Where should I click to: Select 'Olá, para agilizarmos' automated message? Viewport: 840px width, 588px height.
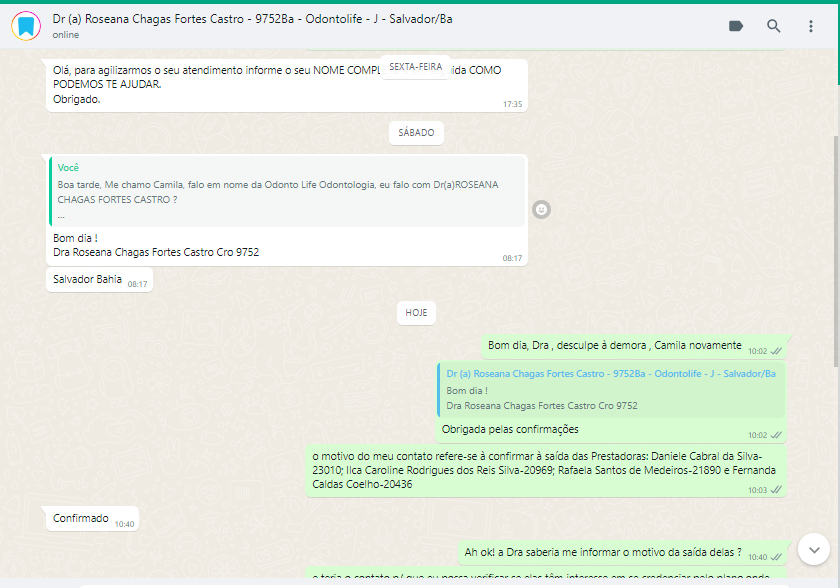coord(287,85)
